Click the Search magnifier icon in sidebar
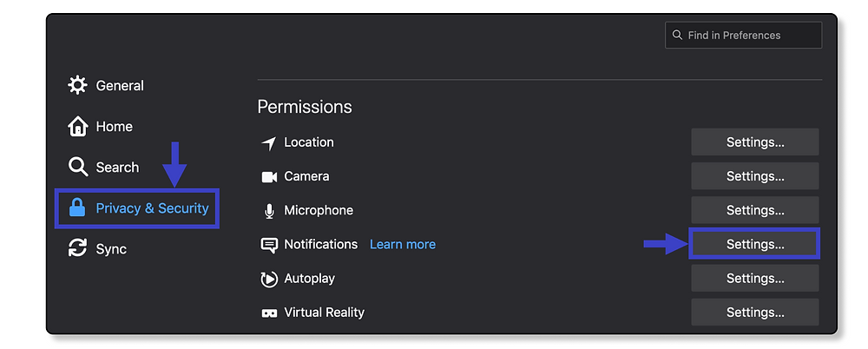Image resolution: width=868 pixels, height=349 pixels. pyautogui.click(x=77, y=167)
